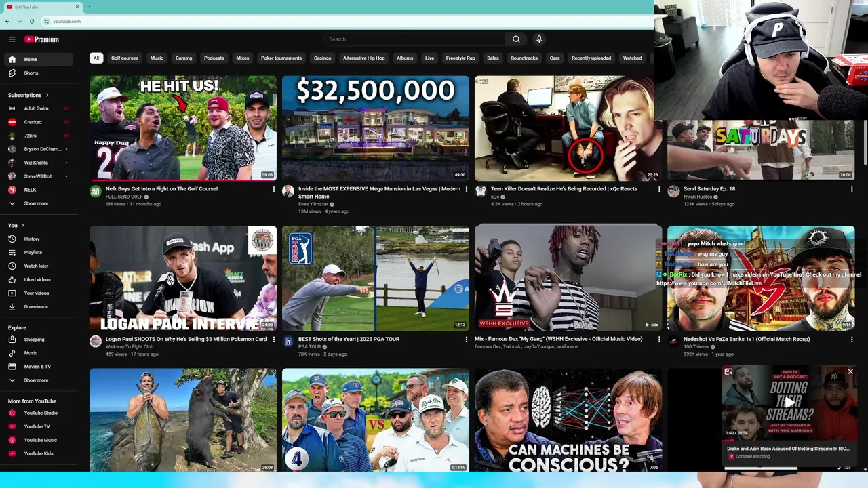This screenshot has height=488, width=868.
Task: Click Continue watching in miniplayer
Action: [753, 456]
